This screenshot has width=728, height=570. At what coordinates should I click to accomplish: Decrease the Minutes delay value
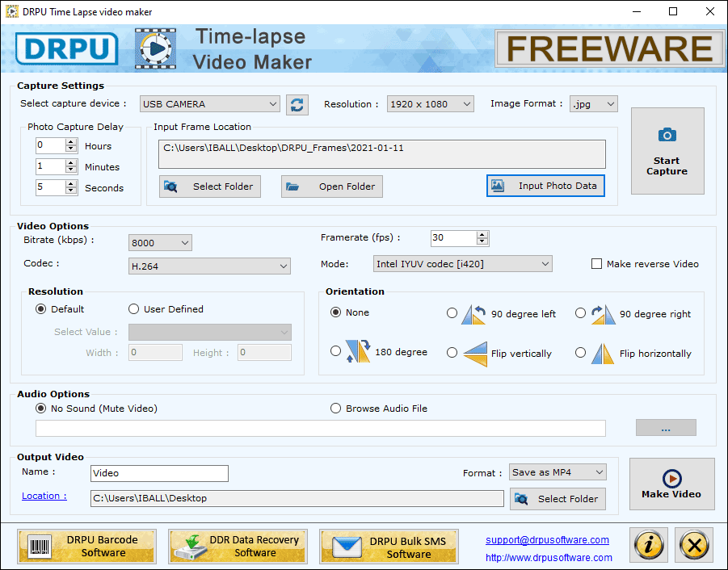click(x=71, y=170)
